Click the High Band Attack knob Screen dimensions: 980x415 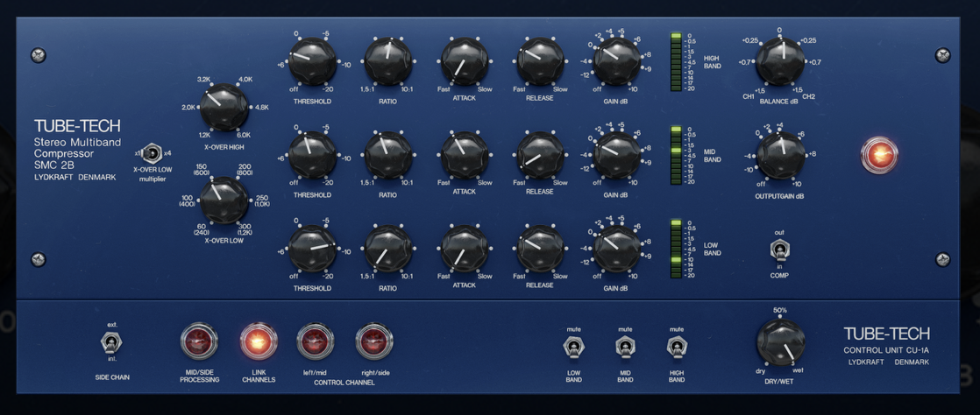point(465,61)
